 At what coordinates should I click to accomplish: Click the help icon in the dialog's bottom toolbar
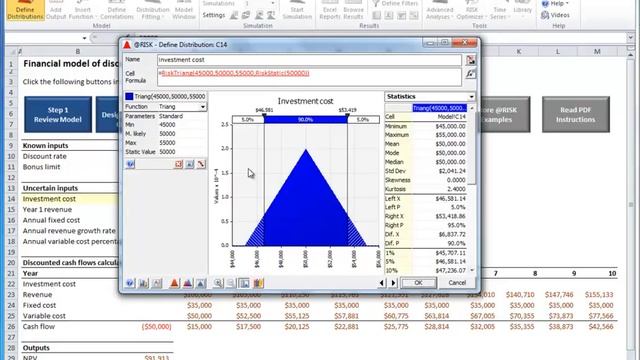130,283
